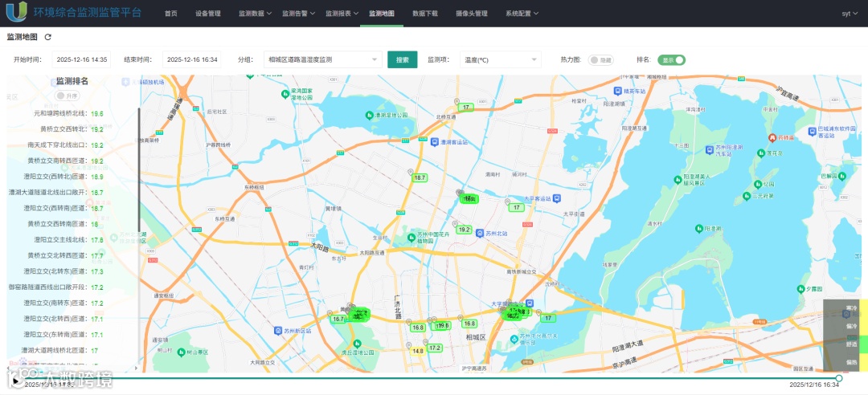
Task: Open the syt user dropdown
Action: tap(850, 14)
